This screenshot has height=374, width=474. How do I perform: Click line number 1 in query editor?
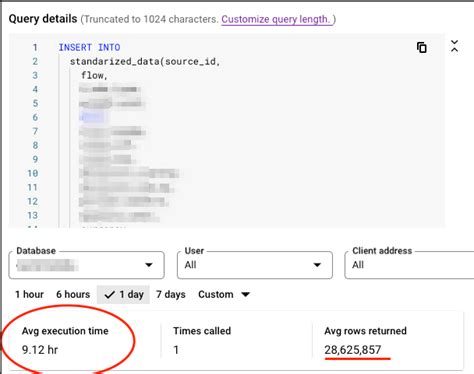[35, 47]
